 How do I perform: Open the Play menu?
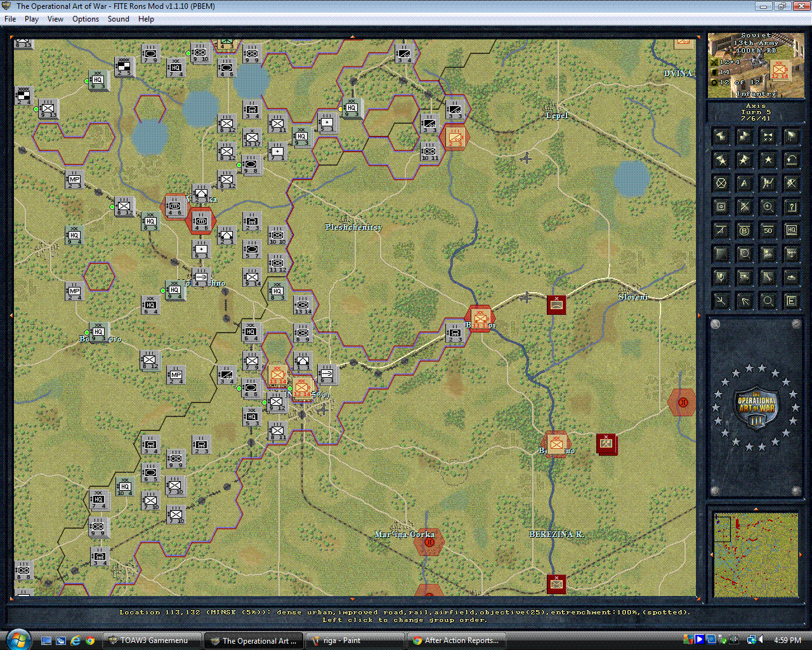click(x=31, y=19)
